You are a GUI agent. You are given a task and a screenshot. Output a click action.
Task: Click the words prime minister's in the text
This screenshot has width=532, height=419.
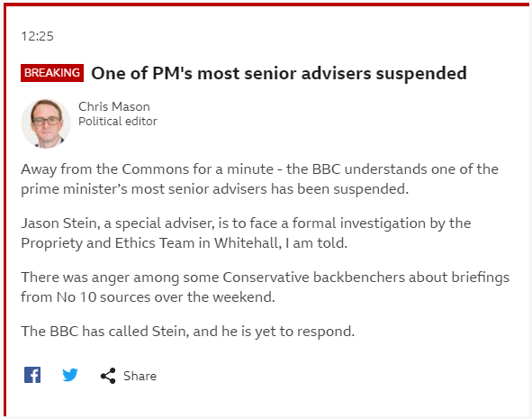(x=74, y=189)
